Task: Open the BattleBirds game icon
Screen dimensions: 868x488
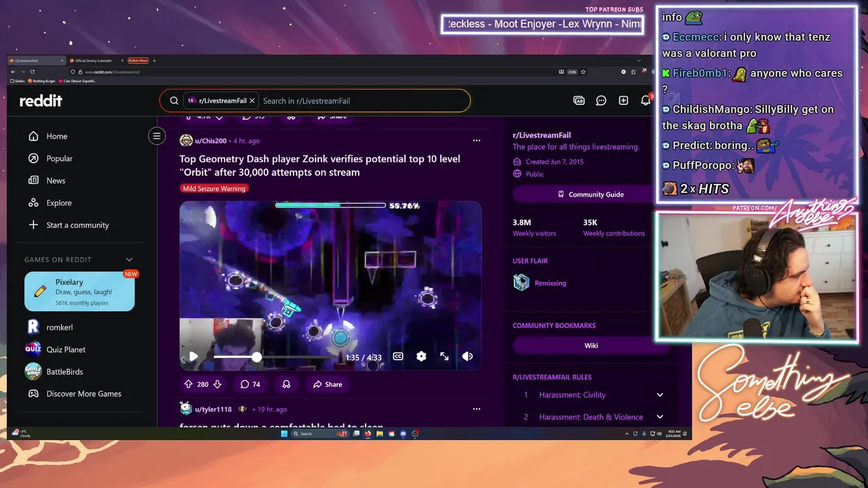Action: coord(33,371)
